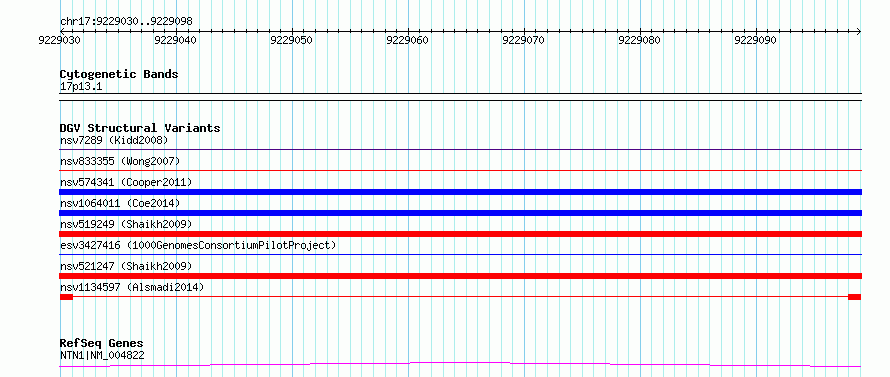
Task: Click the chr17:9229030..9229098 region label
Action: click(x=126, y=21)
